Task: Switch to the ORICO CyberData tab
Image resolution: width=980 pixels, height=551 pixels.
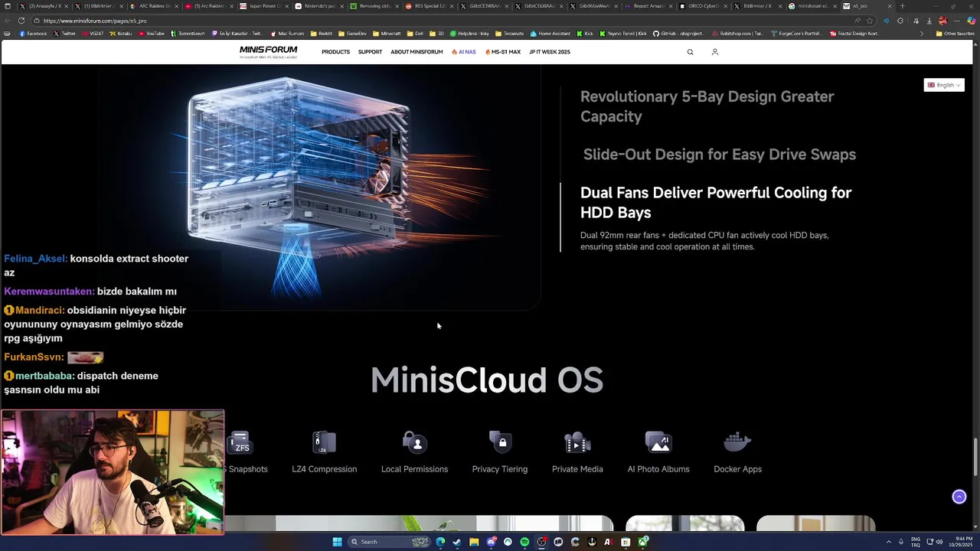Action: (704, 6)
